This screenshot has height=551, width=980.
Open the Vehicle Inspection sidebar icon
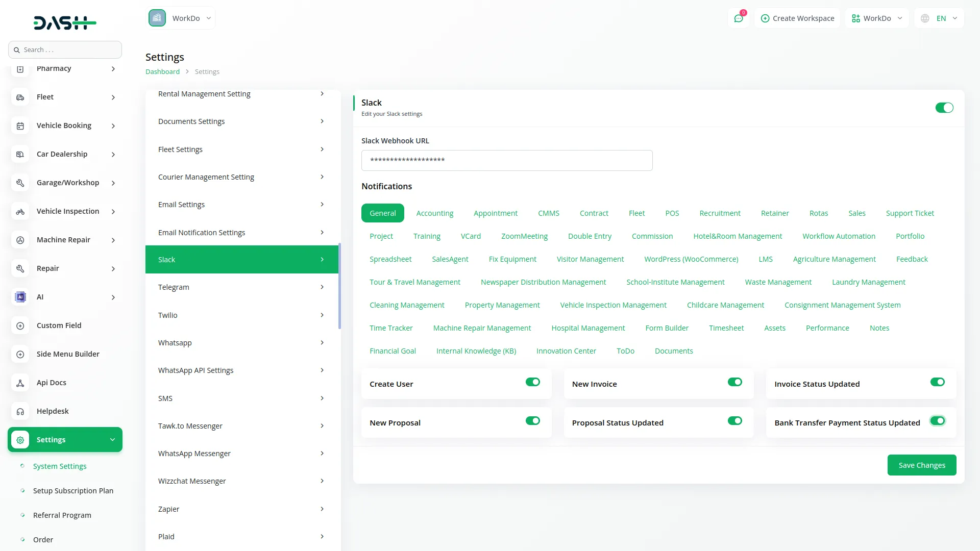20,211
